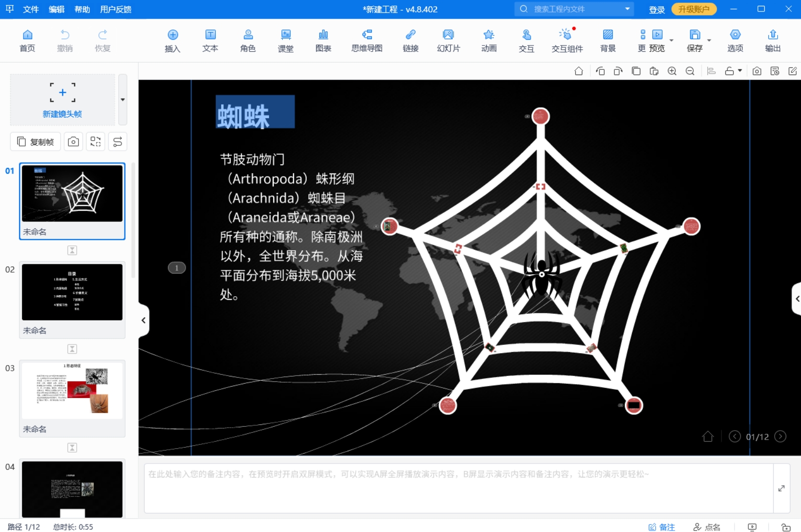Toggle transition marker below frame 01

pyautogui.click(x=72, y=250)
